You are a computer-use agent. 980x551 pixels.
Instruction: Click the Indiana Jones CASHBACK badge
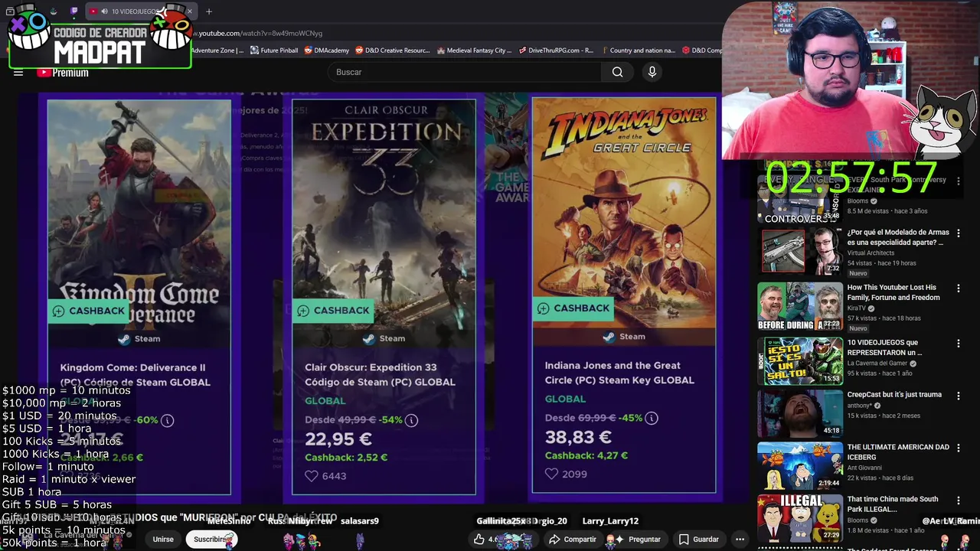[x=574, y=308]
